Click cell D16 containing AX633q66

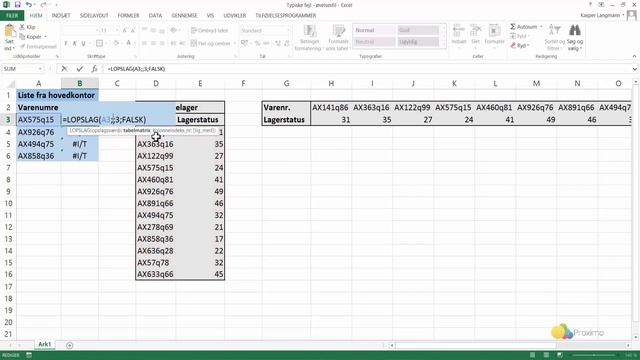click(x=156, y=274)
